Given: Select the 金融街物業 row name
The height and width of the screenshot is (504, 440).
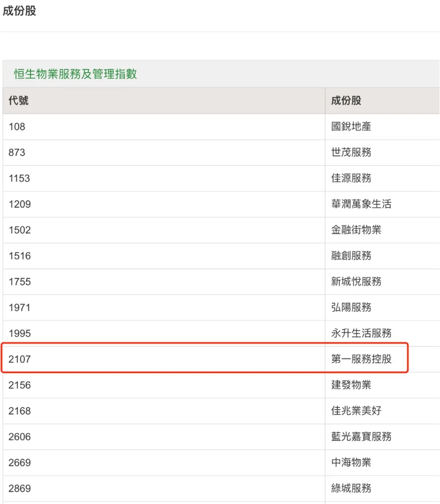Looking at the screenshot, I should [x=356, y=230].
